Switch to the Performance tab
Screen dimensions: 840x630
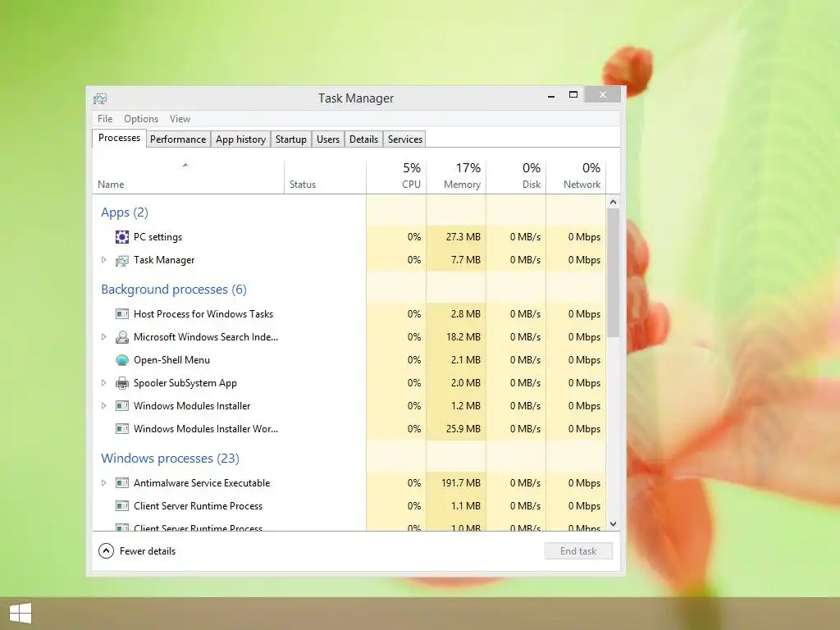click(178, 139)
